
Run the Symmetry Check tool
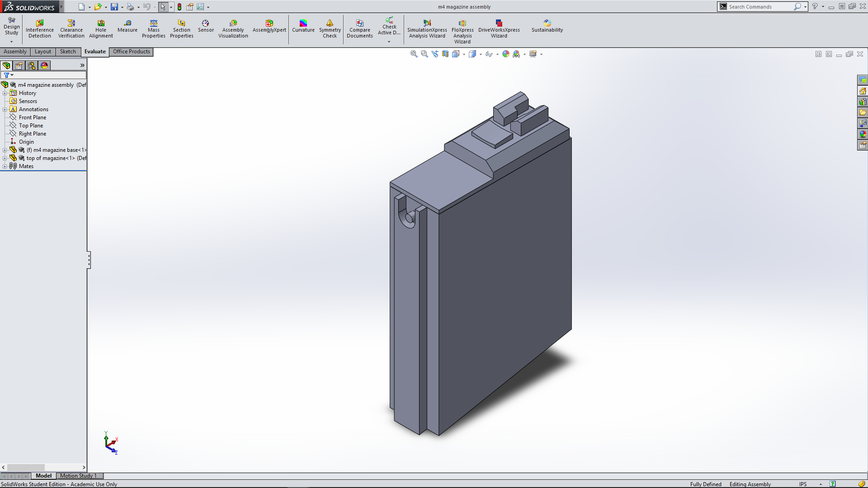point(330,28)
